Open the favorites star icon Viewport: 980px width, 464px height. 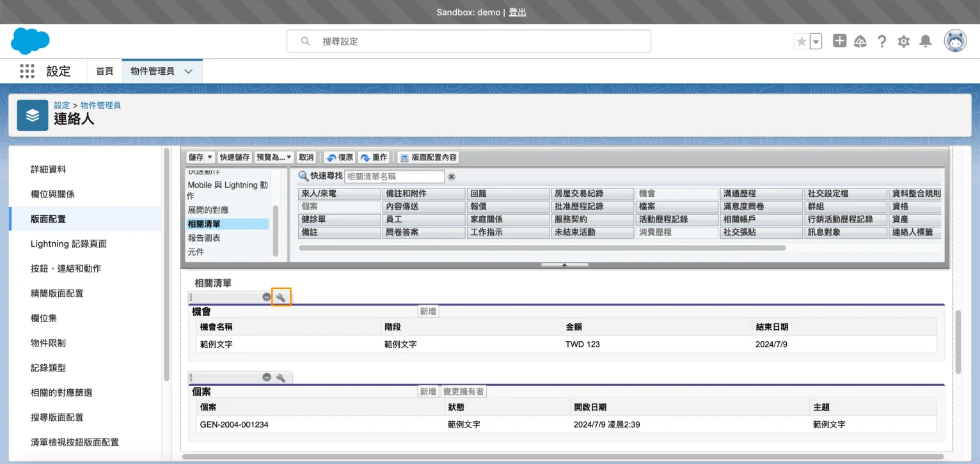[802, 42]
